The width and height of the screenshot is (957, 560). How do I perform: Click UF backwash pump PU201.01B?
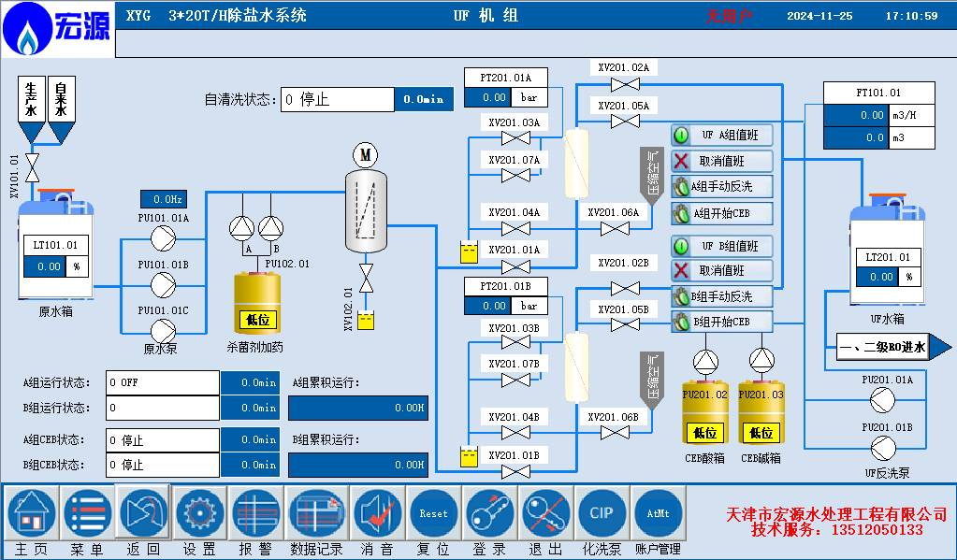click(882, 449)
